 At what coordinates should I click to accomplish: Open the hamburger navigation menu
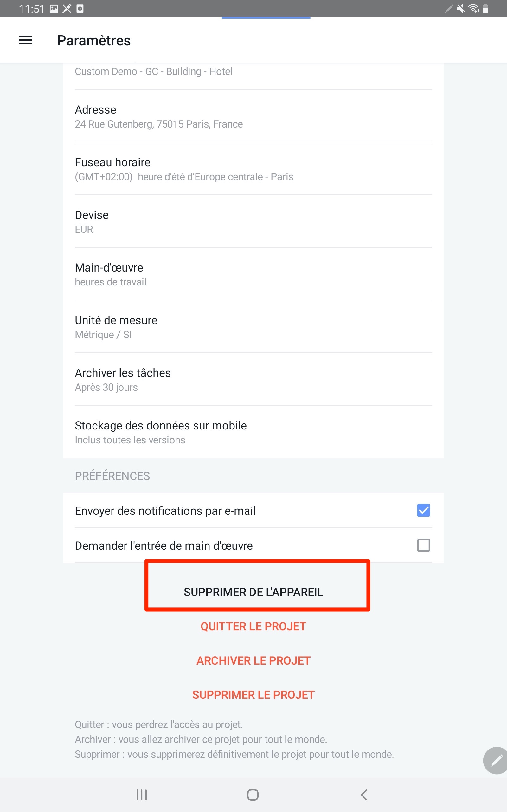[25, 40]
